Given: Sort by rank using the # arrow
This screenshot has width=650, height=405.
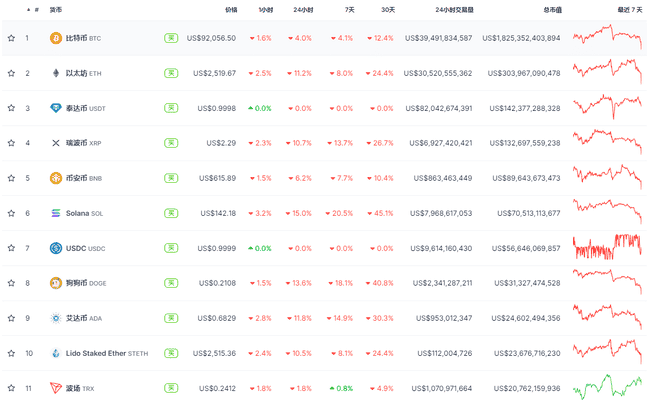Looking at the screenshot, I should [x=27, y=9].
